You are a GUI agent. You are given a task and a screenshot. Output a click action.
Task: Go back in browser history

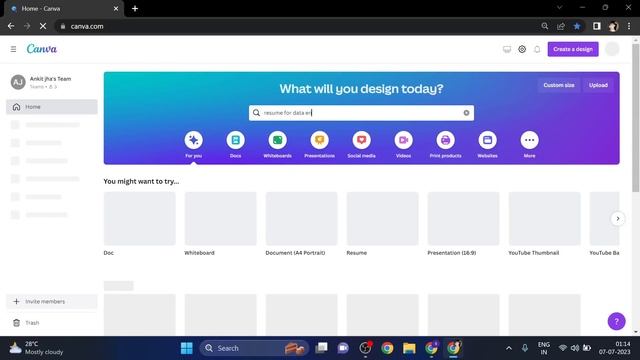pyautogui.click(x=11, y=26)
